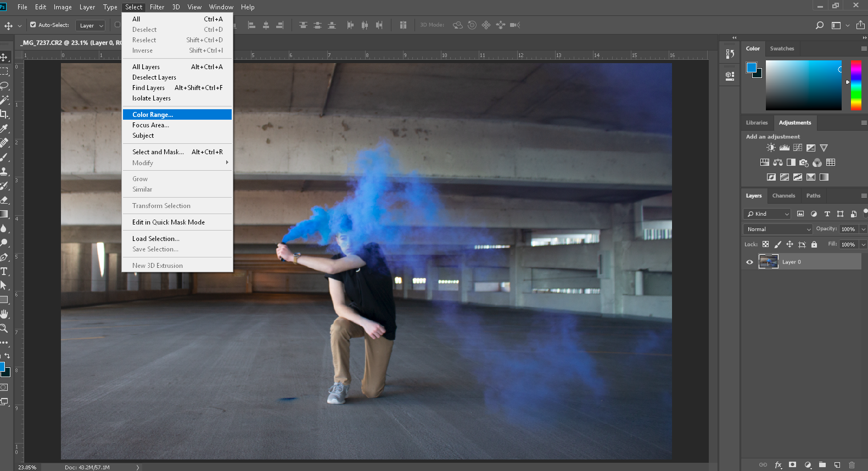Viewport: 868px width, 471px height.
Task: Switch to the Channels tab
Action: click(783, 195)
